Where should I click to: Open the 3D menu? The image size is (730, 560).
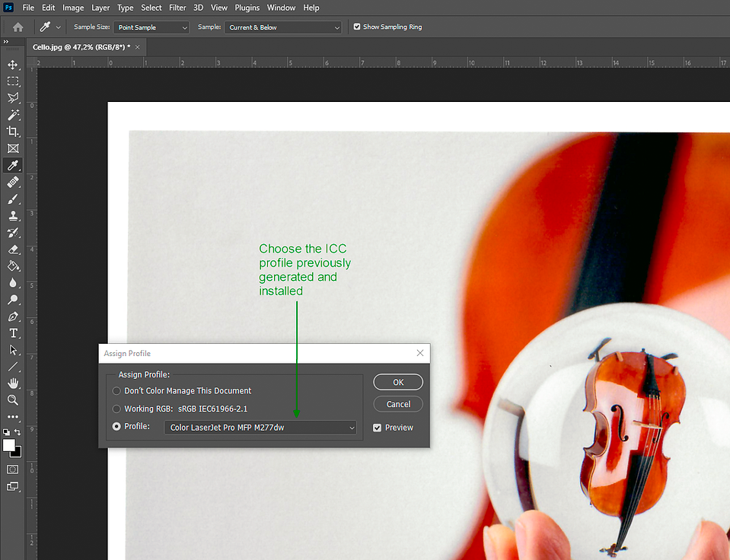199,8
